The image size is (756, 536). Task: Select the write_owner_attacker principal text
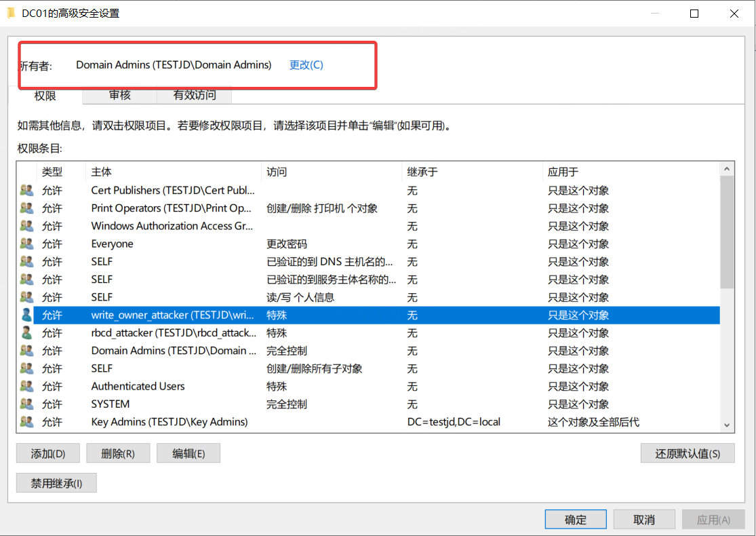pos(173,315)
